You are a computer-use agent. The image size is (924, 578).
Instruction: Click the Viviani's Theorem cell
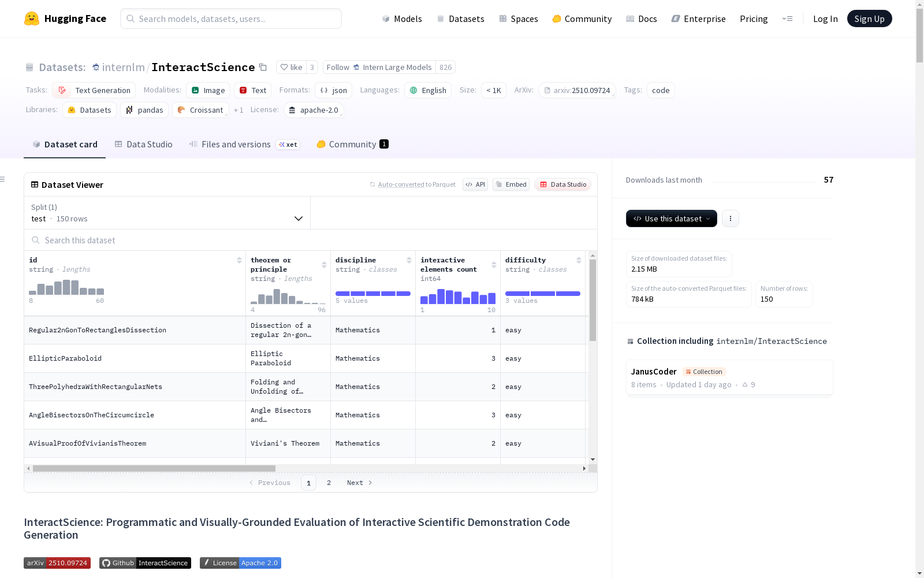288,443
